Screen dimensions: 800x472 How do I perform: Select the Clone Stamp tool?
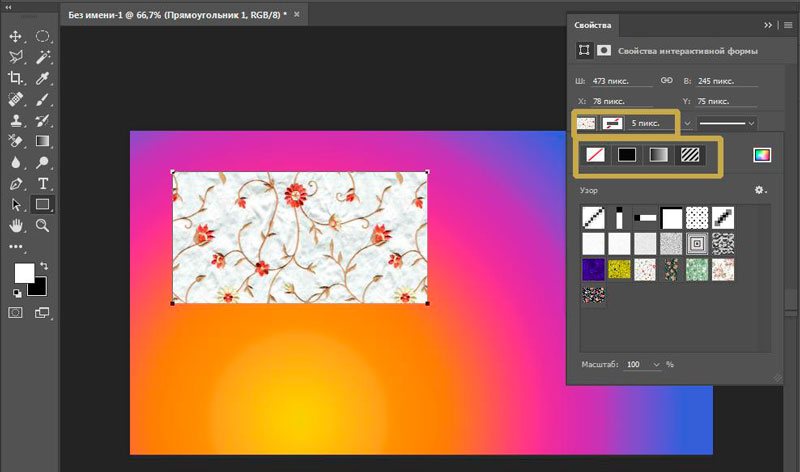[x=15, y=120]
